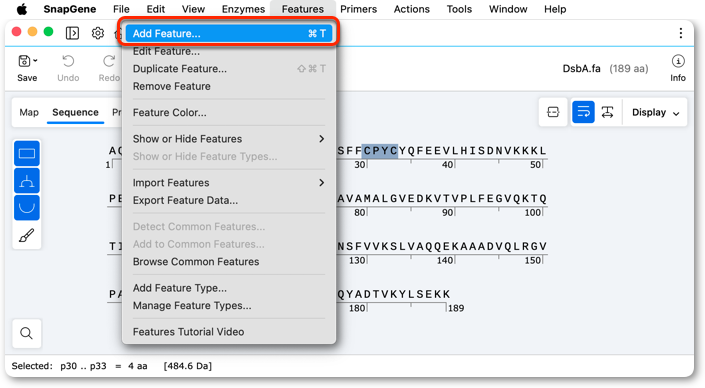The height and width of the screenshot is (388, 705).
Task: Select Browse Common Features entry
Action: tap(228, 262)
